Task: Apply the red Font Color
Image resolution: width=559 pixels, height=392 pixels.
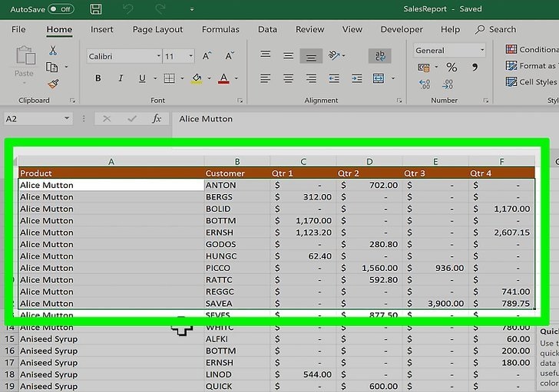Action: 223,78
